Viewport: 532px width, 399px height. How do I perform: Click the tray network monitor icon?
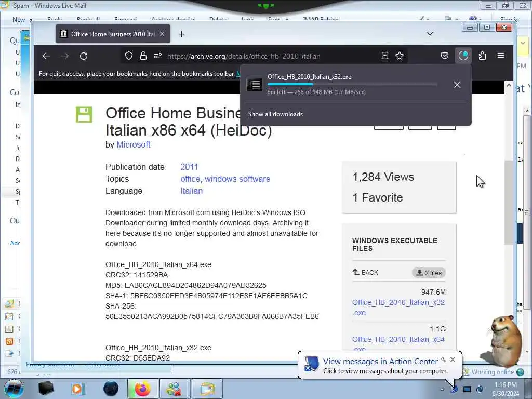(467, 389)
